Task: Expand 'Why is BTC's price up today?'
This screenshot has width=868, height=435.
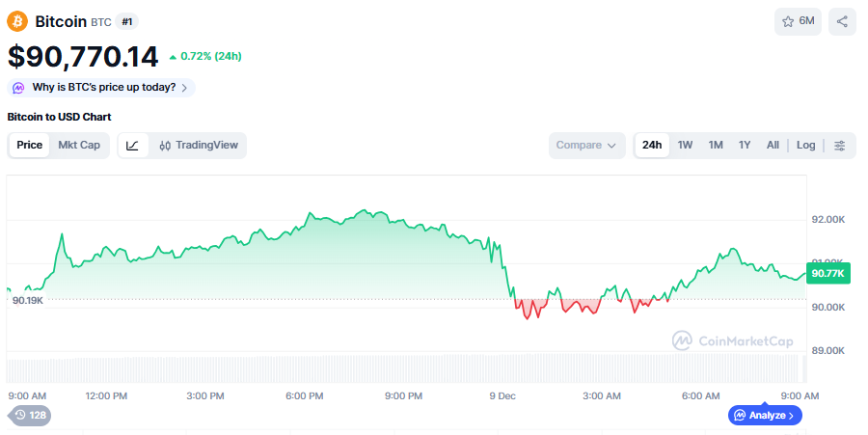Action: (x=102, y=88)
